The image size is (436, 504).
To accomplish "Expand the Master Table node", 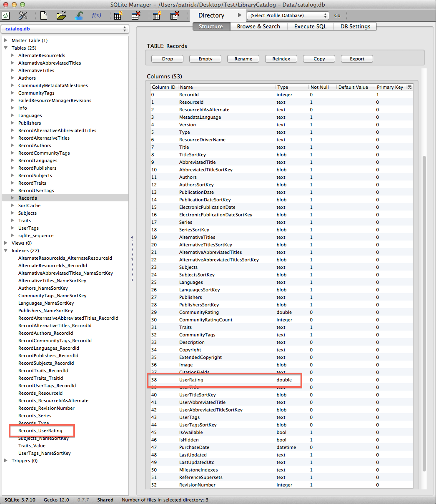I will coord(6,40).
